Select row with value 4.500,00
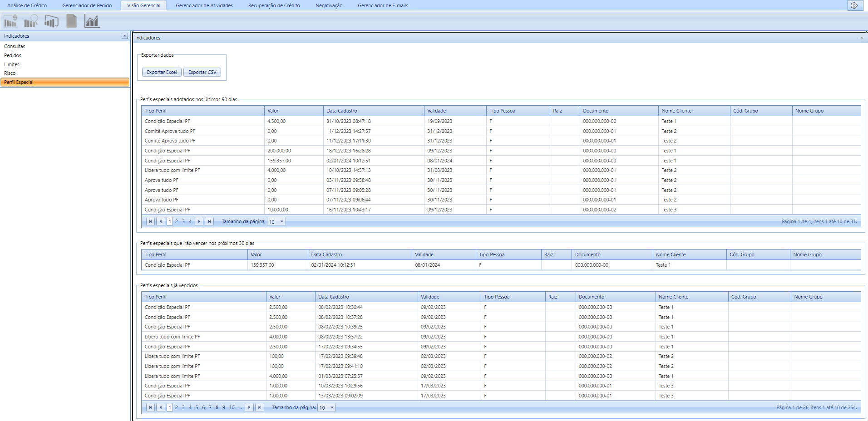The height and width of the screenshot is (421, 868). pyautogui.click(x=501, y=121)
